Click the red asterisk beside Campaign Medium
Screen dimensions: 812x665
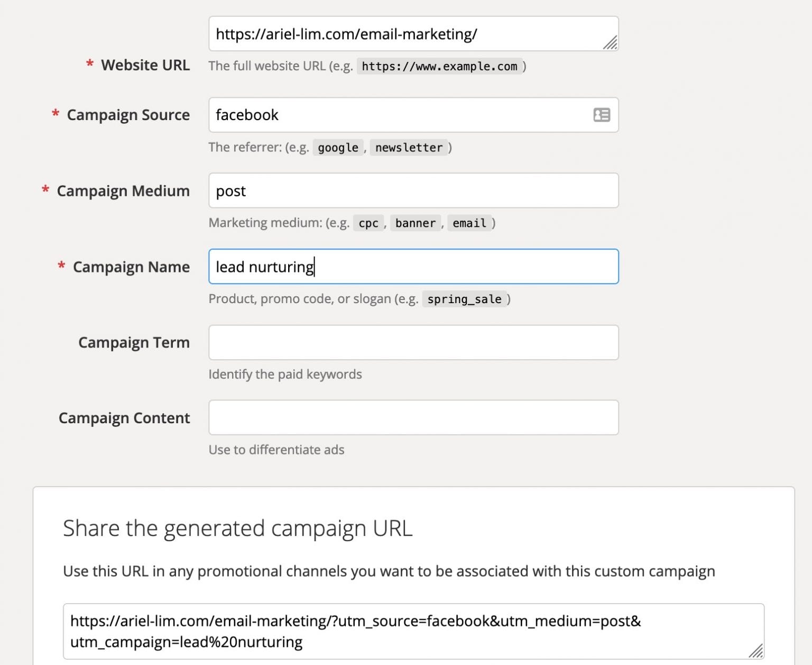[44, 189]
